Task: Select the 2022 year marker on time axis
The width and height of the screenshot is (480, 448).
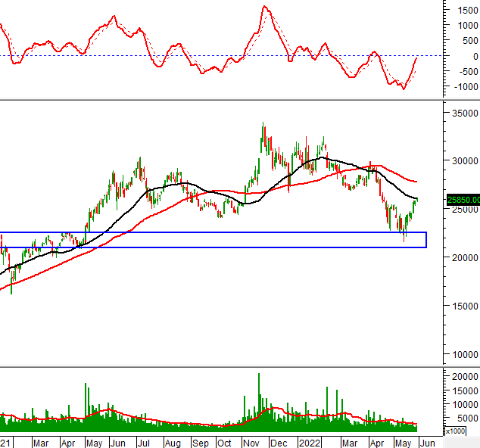Action: pyautogui.click(x=310, y=442)
